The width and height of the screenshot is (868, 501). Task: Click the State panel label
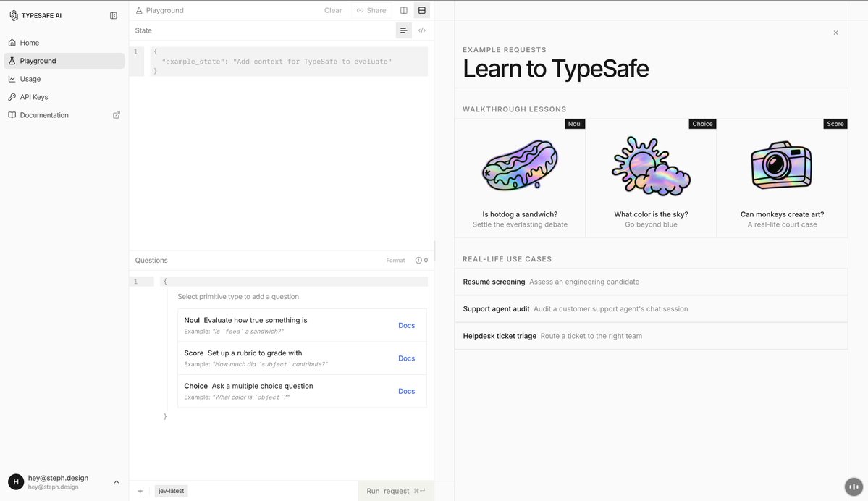[143, 30]
